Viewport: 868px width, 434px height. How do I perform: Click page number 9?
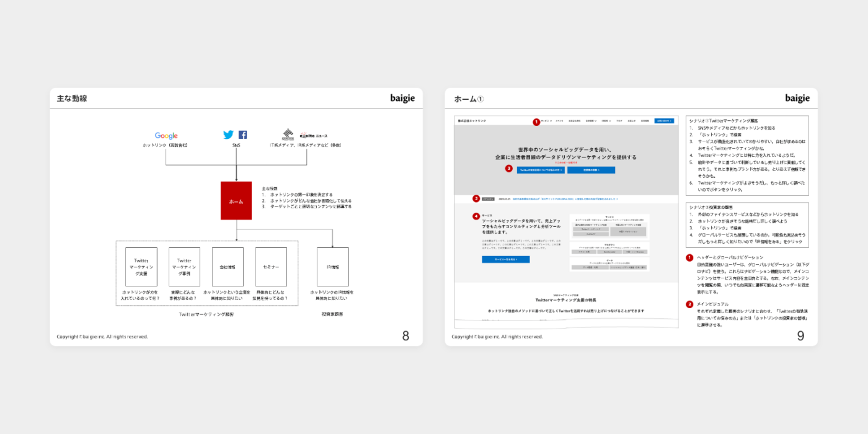coord(800,336)
